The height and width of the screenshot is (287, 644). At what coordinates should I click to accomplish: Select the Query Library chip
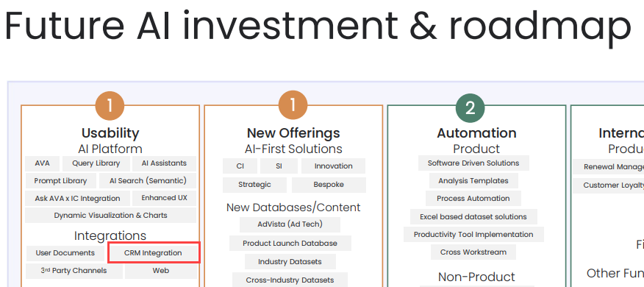tap(96, 163)
